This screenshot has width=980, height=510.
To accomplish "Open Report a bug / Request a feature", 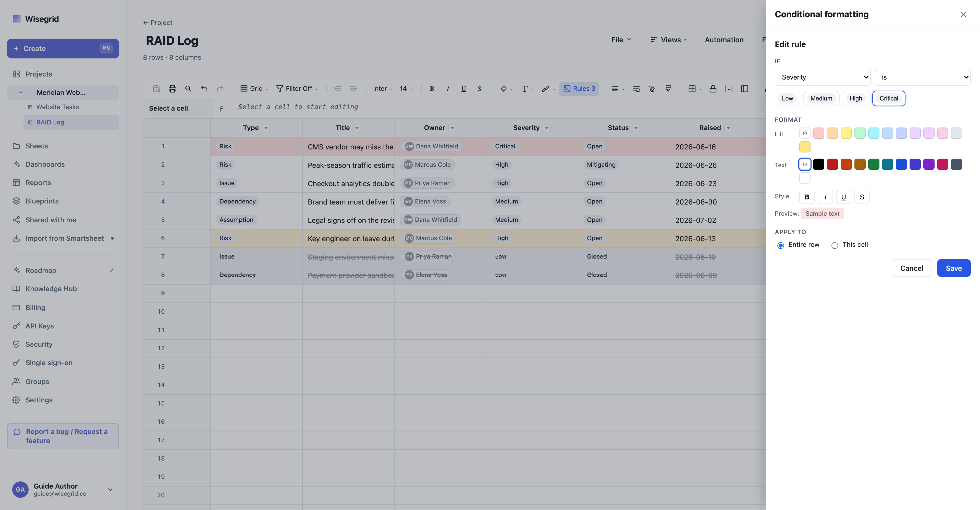I will tap(63, 436).
